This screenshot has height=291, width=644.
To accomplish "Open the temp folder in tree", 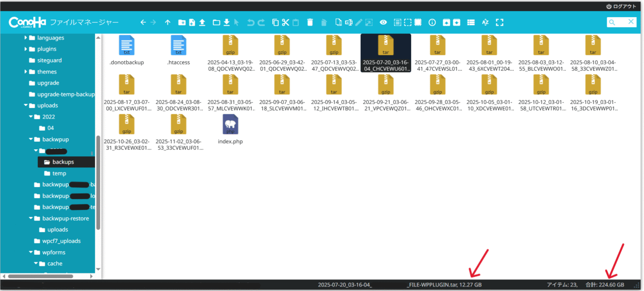I will (x=59, y=173).
